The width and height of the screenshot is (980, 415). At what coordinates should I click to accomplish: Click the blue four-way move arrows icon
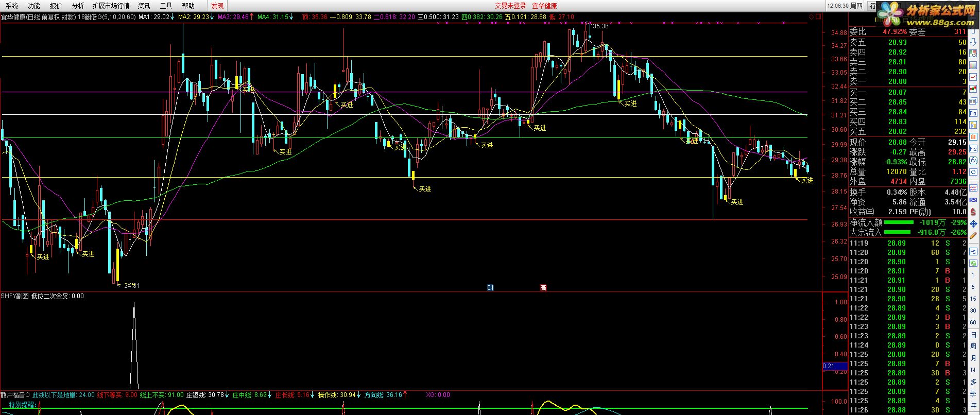coord(973,224)
